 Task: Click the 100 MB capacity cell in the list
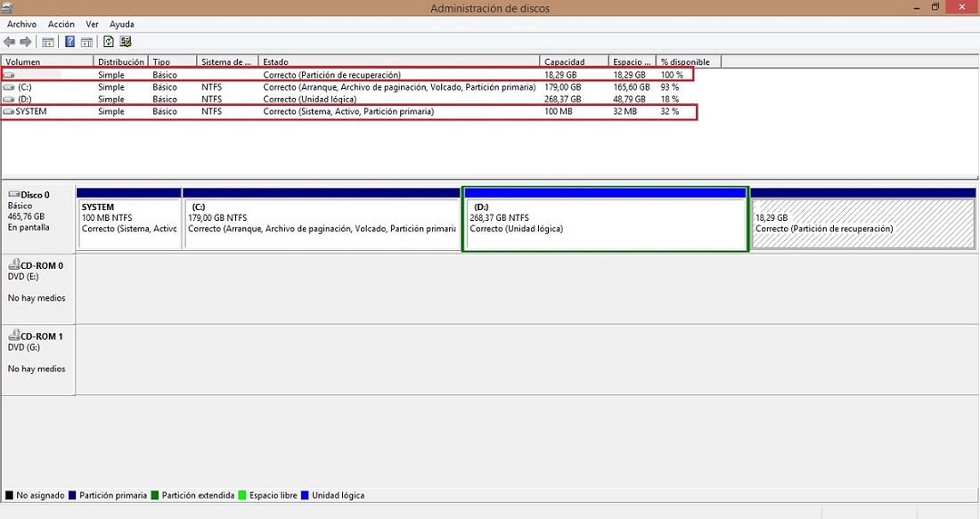558,112
